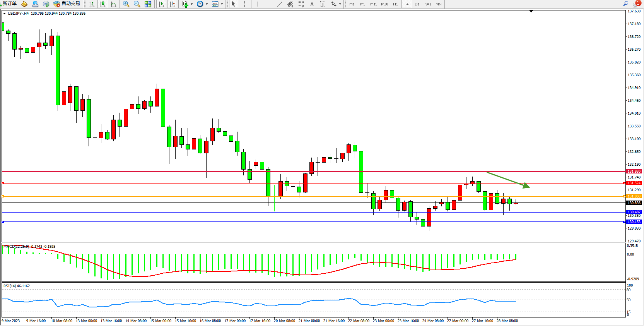
Task: Expand the add indicator dropdown arrow
Action: [x=191, y=4]
